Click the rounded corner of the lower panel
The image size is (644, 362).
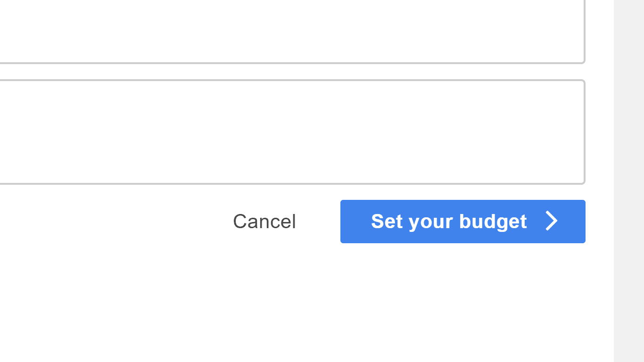[x=582, y=180]
